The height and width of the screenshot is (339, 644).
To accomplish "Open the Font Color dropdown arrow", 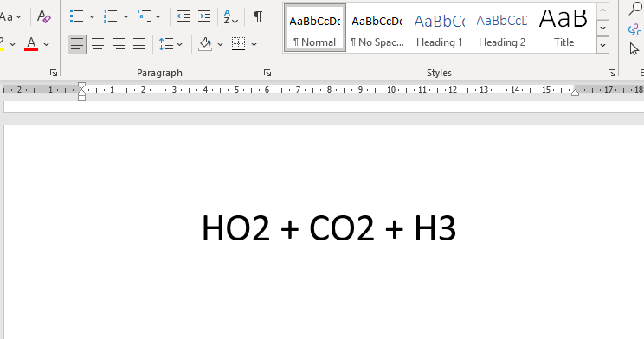I will 47,44.
